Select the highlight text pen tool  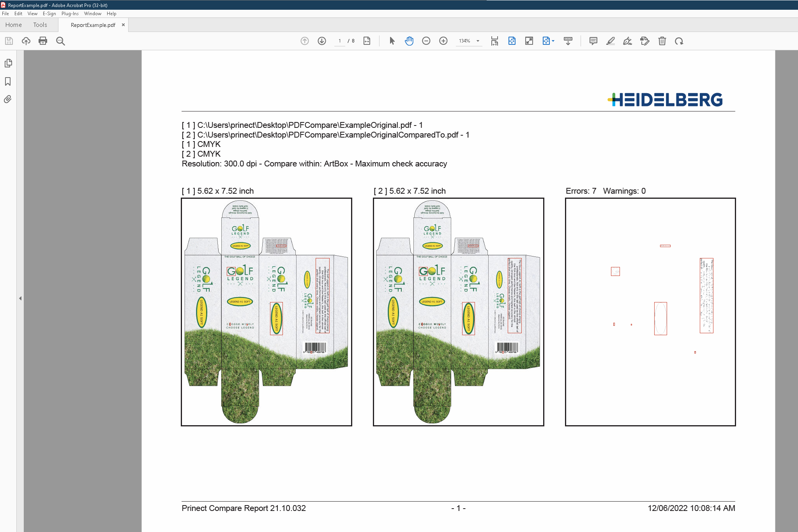tap(611, 41)
